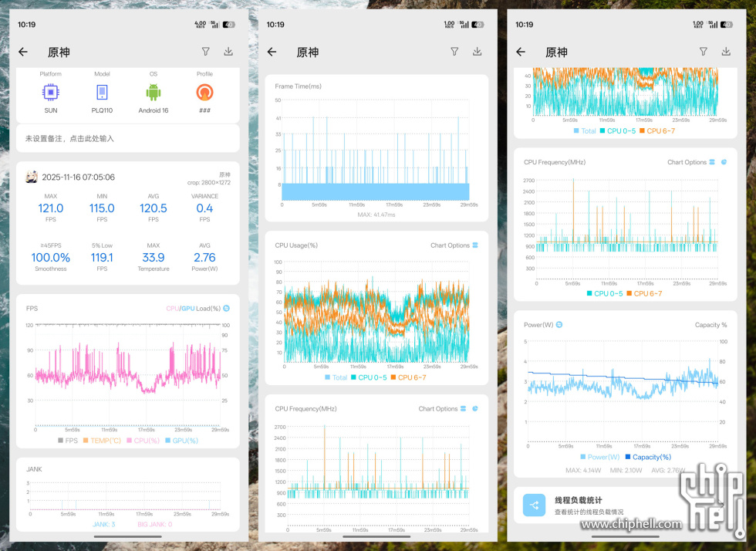Click the round icon beside Power(W) title
The width and height of the screenshot is (756, 551).
click(559, 325)
